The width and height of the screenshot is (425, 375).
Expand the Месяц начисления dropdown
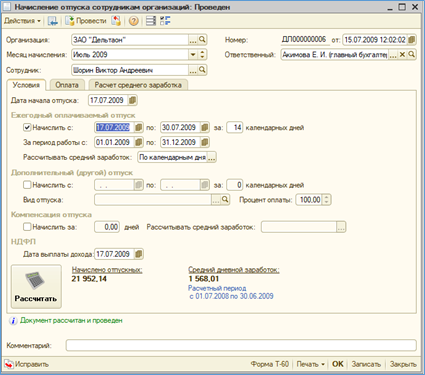(x=193, y=55)
